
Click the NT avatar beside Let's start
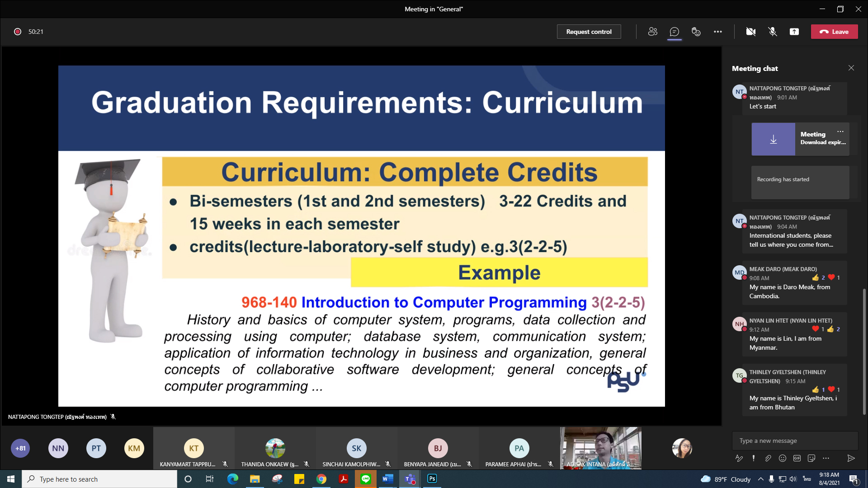coord(739,92)
